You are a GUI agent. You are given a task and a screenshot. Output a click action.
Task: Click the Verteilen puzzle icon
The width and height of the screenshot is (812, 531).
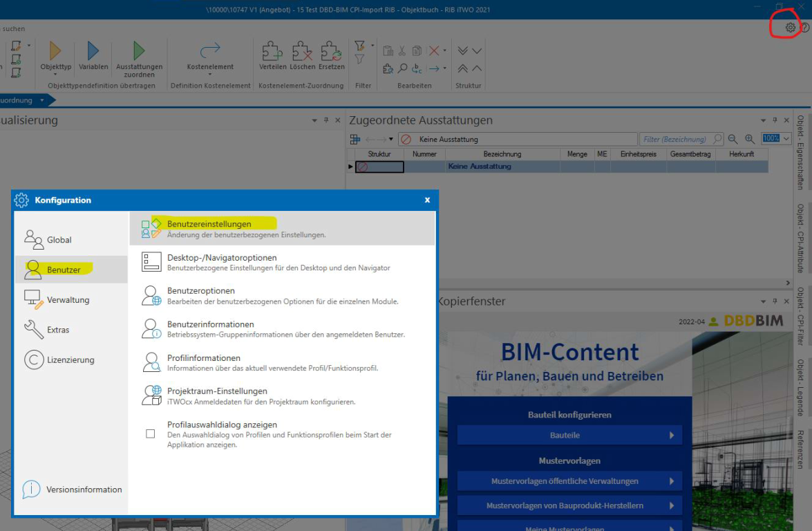click(272, 52)
